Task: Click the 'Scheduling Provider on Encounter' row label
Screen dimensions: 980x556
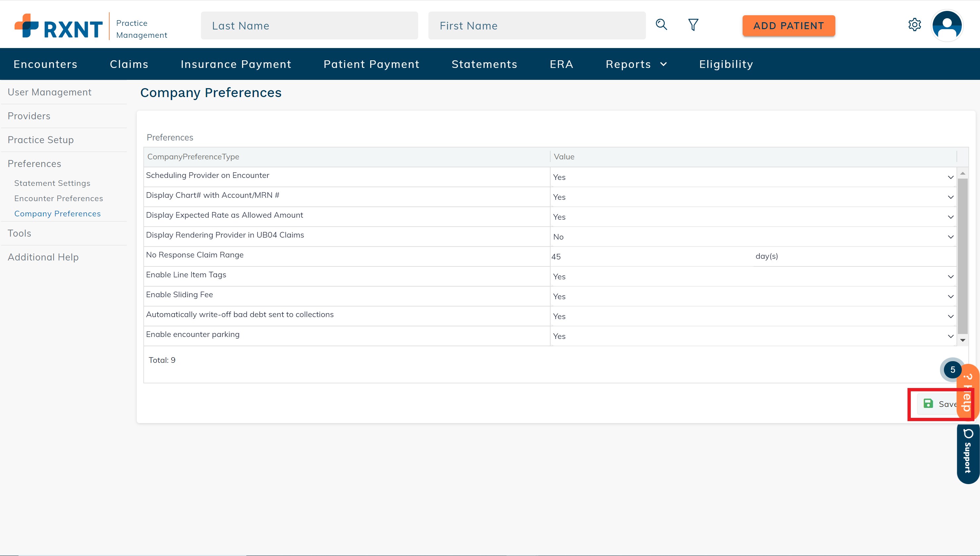Action: 208,175
